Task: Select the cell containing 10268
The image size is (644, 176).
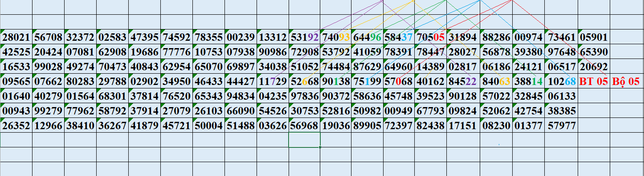Action: coord(562,81)
